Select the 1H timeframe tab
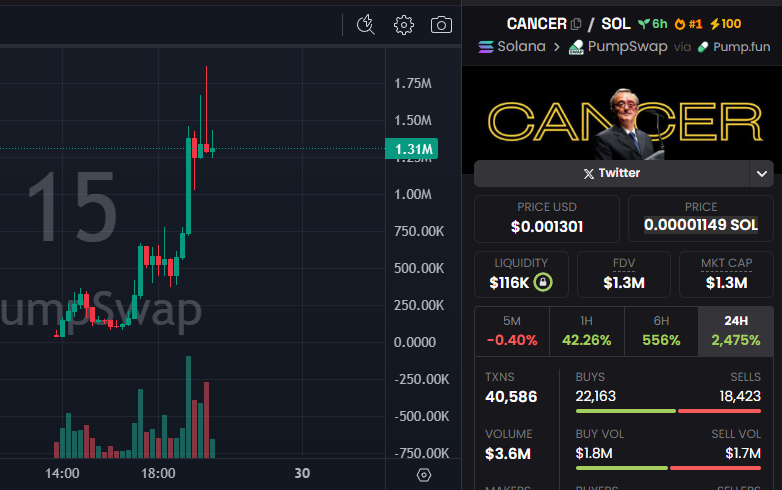 [x=586, y=331]
